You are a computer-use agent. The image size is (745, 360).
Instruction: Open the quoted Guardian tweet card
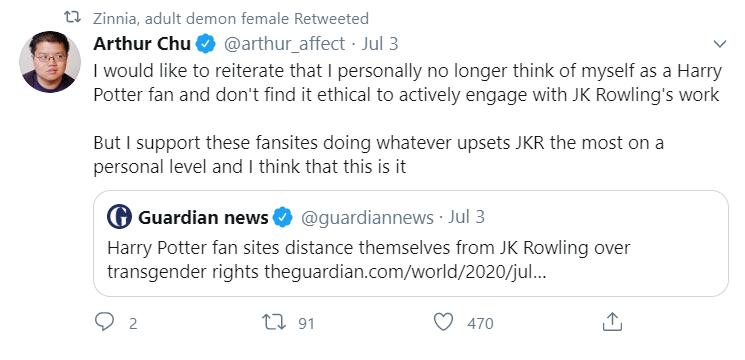click(x=411, y=244)
